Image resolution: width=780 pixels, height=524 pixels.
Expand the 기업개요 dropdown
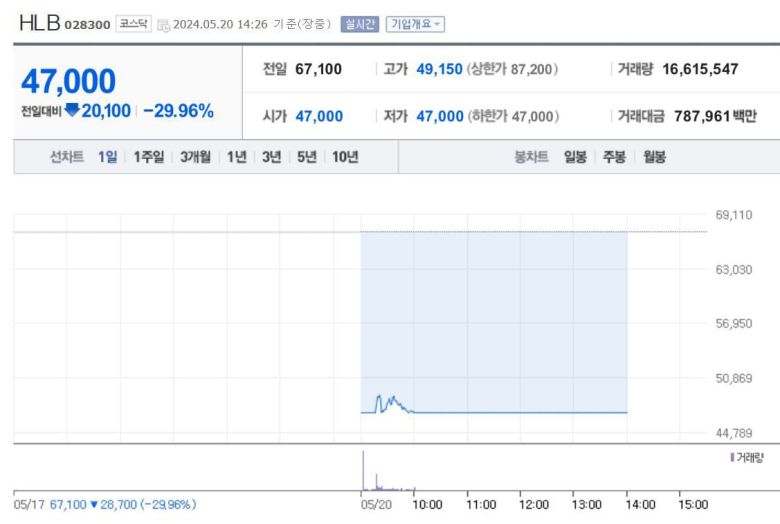click(415, 24)
